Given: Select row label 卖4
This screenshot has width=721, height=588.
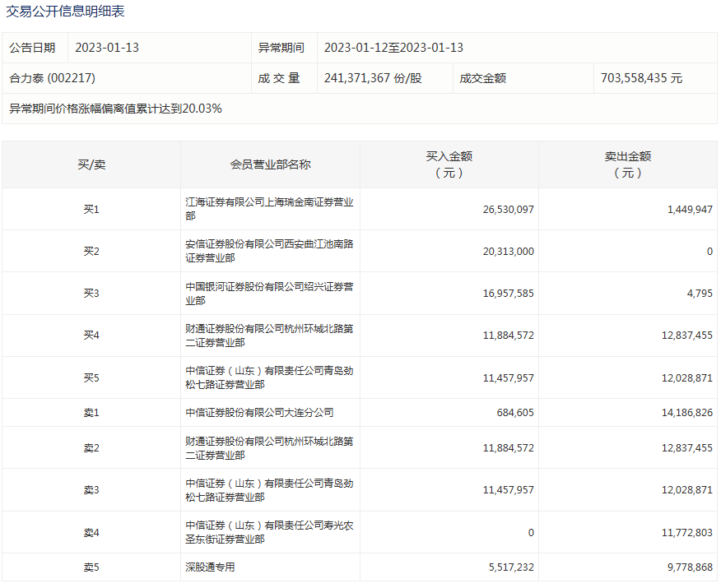Looking at the screenshot, I should [x=91, y=532].
